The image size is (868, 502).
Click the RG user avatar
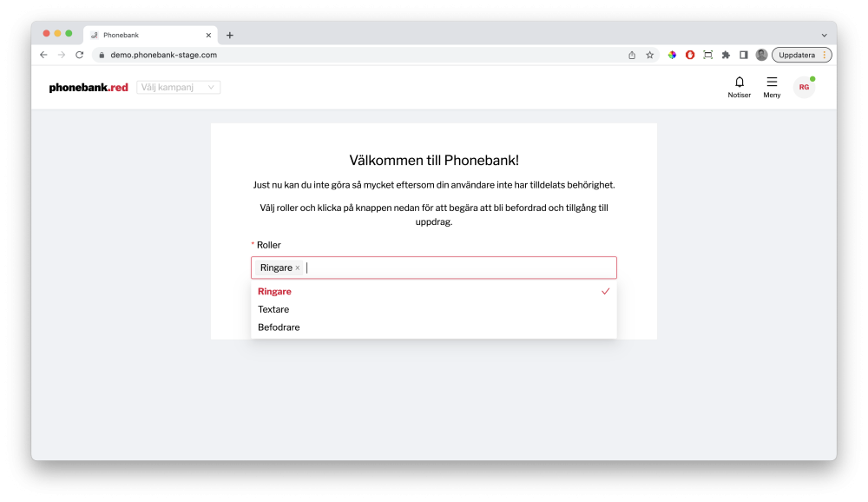804,88
